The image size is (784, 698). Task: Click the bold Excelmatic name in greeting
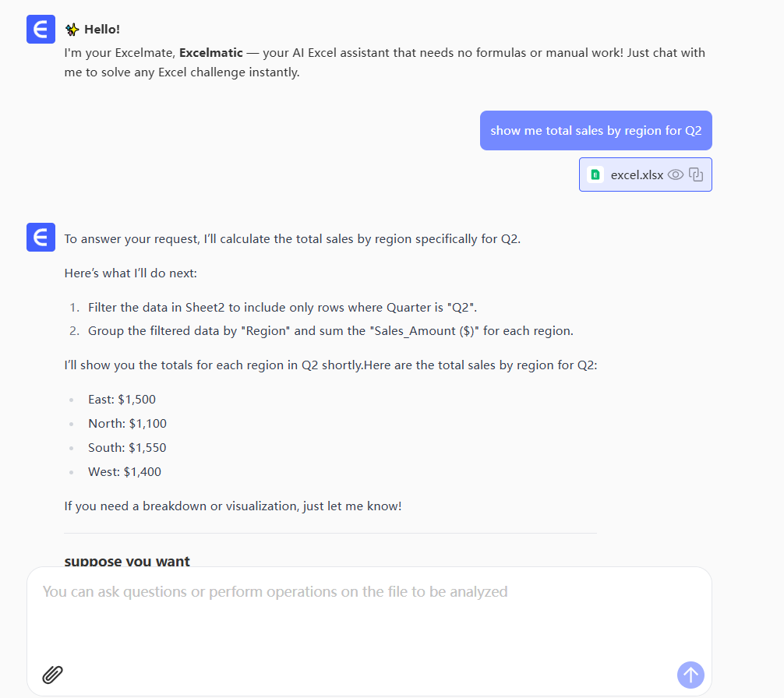pyautogui.click(x=210, y=53)
